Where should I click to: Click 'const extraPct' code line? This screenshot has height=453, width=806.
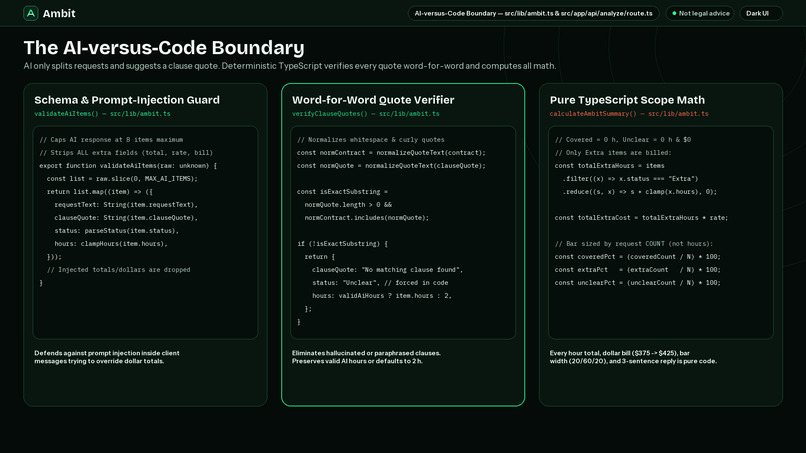point(638,269)
